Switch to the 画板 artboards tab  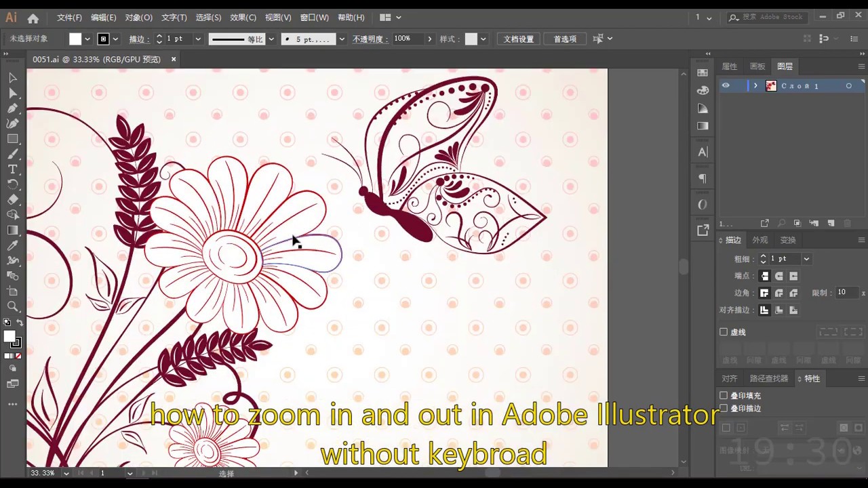757,66
